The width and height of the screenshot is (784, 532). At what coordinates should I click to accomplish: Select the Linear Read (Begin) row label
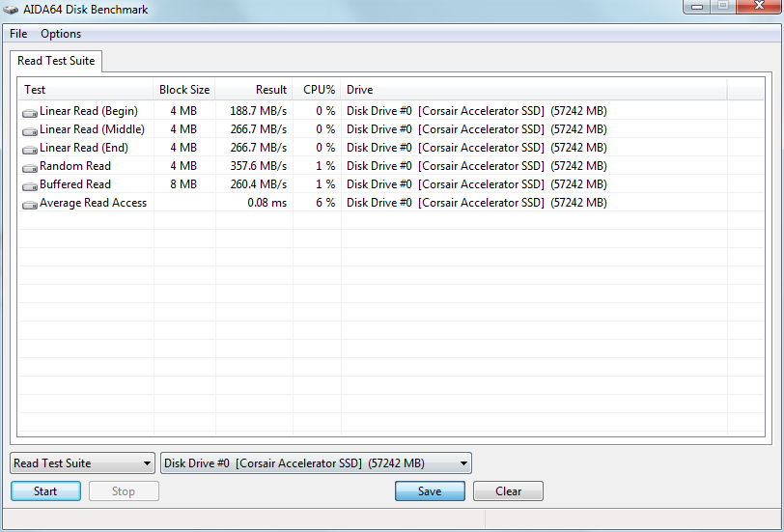tap(89, 111)
